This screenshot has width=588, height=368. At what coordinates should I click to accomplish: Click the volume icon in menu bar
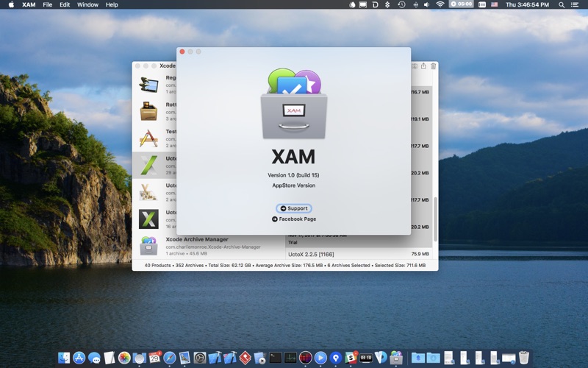click(x=427, y=4)
